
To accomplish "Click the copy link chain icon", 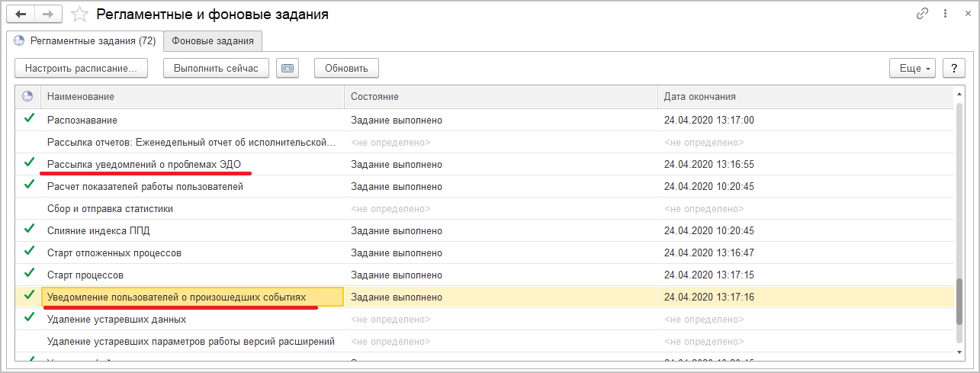I will coord(924,14).
